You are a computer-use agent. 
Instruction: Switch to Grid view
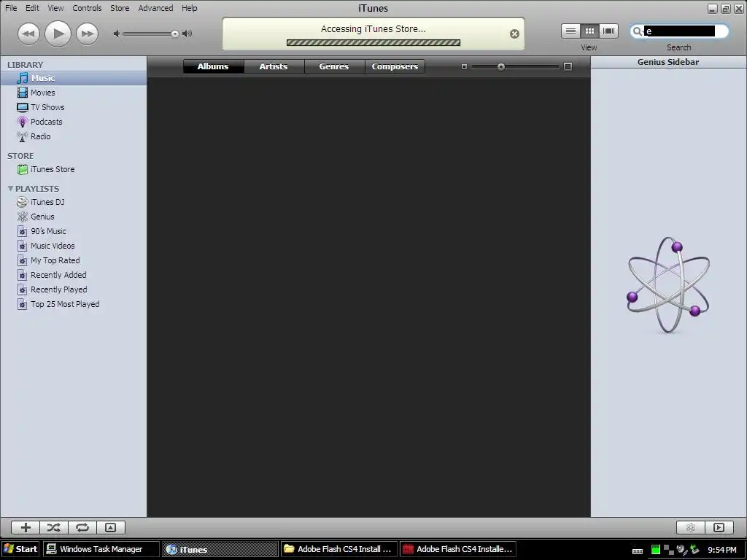[x=589, y=31]
